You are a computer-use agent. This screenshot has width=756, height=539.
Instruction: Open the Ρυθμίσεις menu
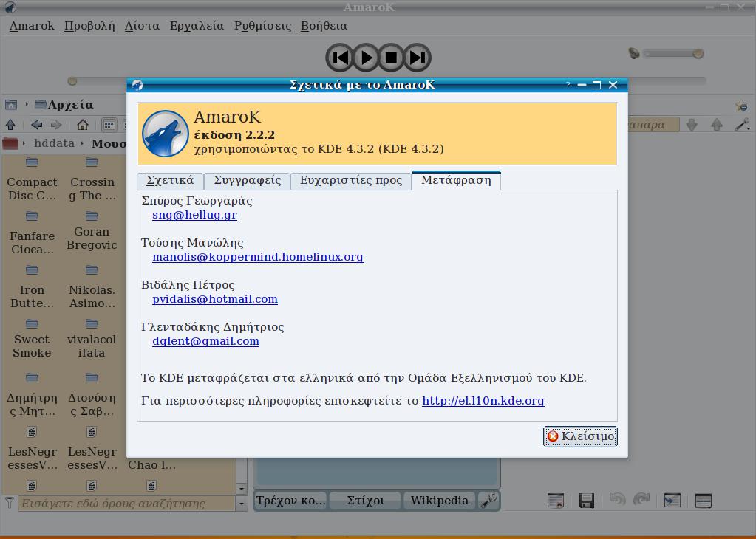pyautogui.click(x=263, y=26)
